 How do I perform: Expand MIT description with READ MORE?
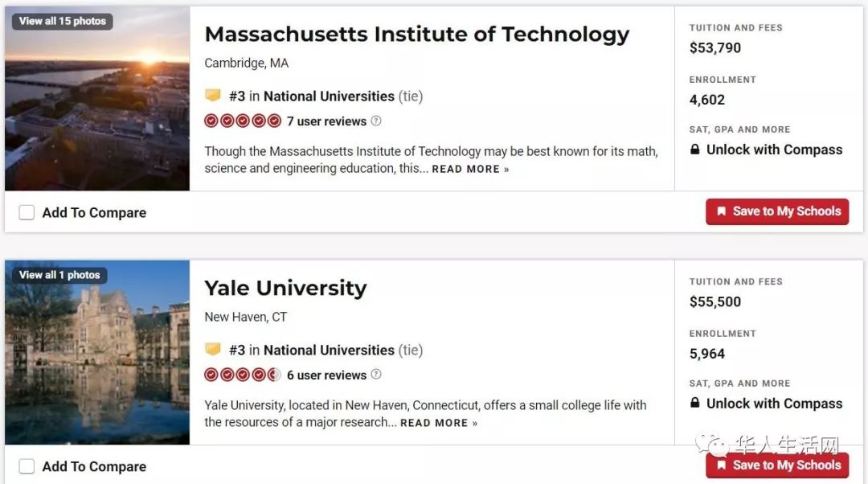pyautogui.click(x=470, y=169)
